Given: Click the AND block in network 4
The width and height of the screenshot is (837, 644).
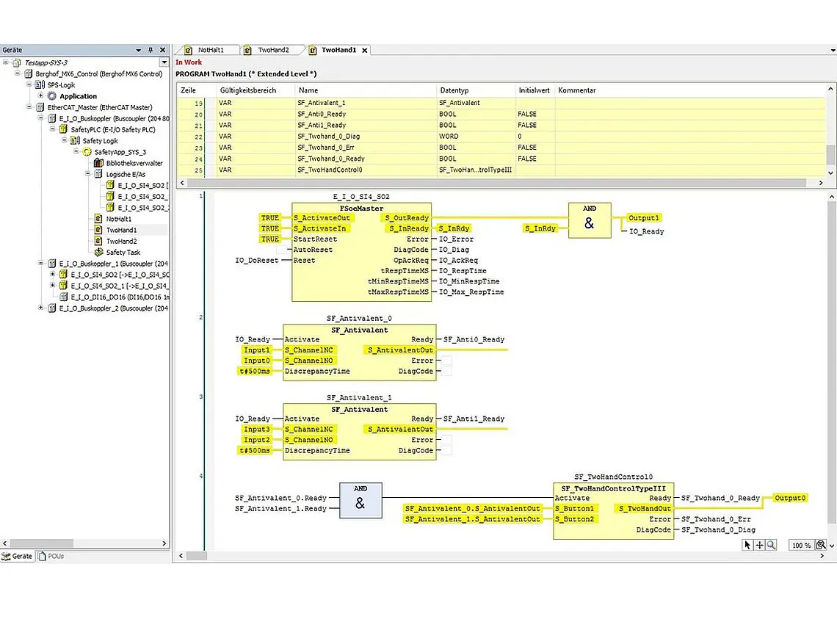Looking at the screenshot, I should point(360,500).
